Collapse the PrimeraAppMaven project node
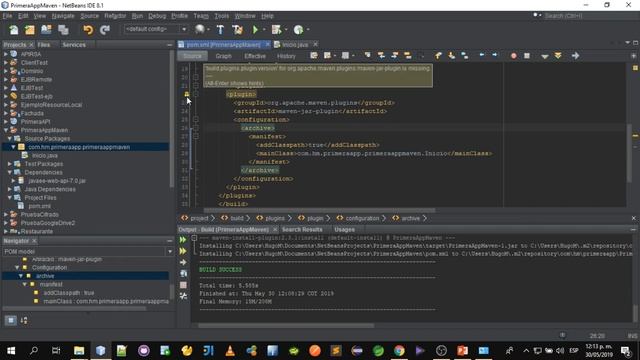640x360 pixels. [x=6, y=130]
